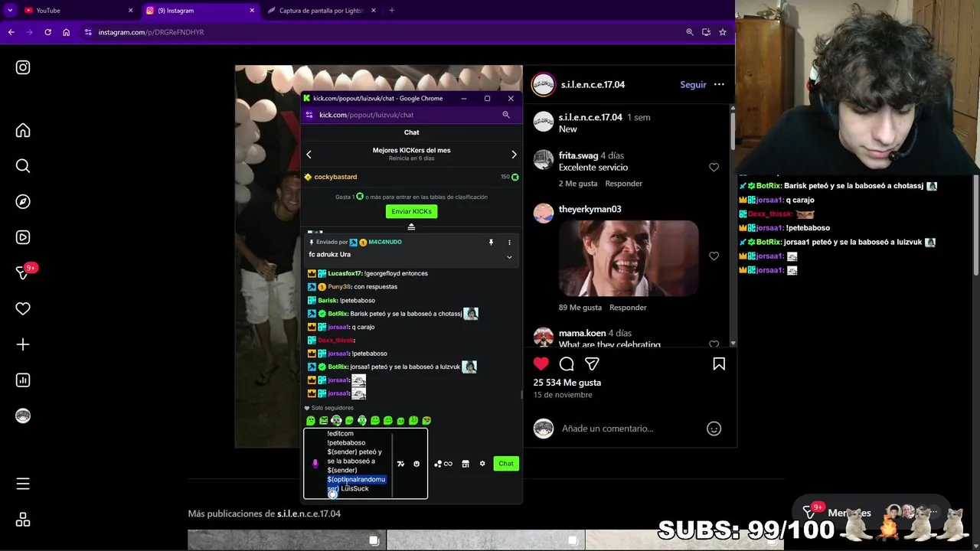Switch to YouTube browser tab

(77, 11)
